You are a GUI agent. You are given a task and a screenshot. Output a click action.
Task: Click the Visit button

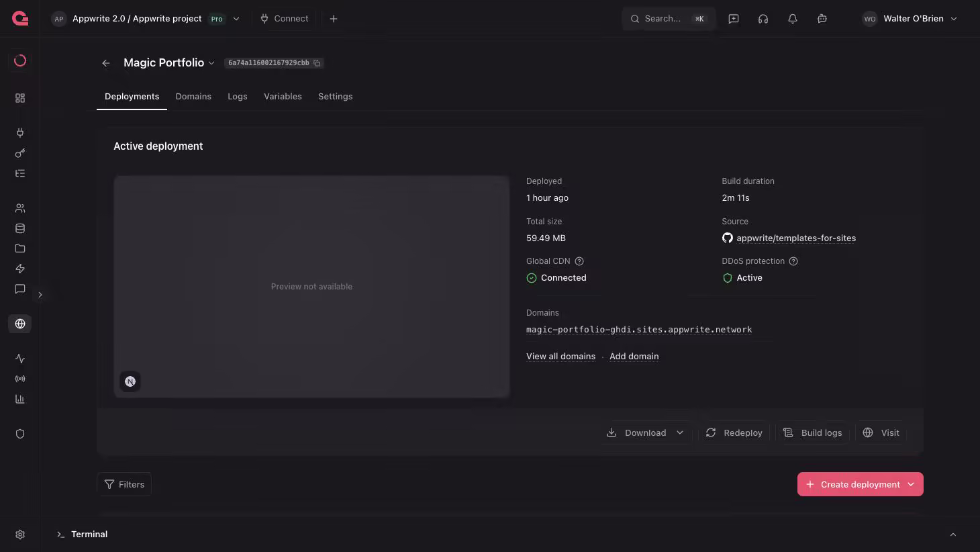pos(881,432)
